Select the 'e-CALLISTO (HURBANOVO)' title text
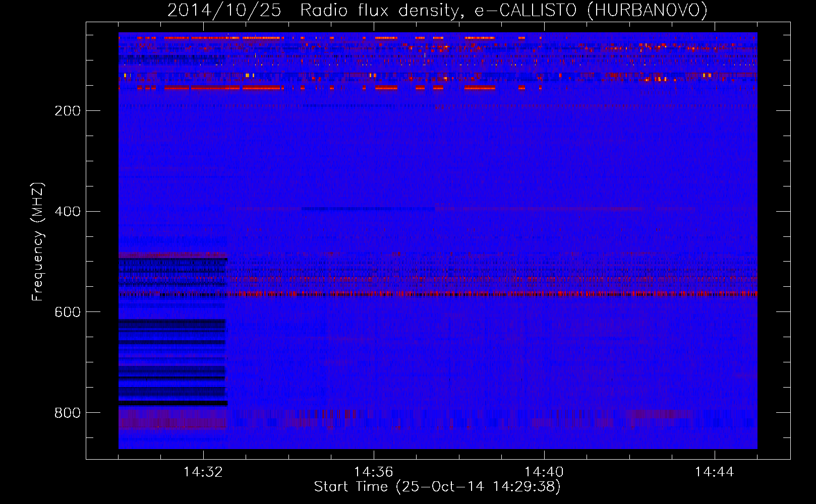Screen dimensions: 816x504 point(591,10)
